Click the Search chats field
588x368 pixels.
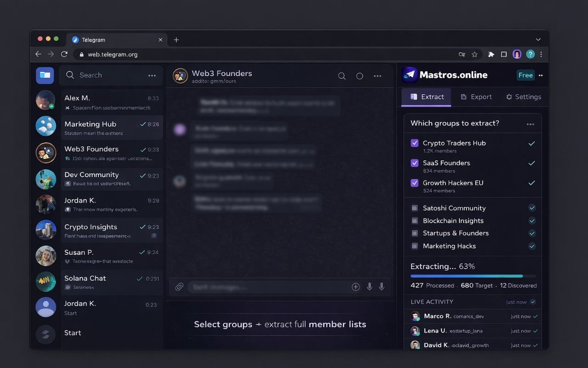(111, 75)
